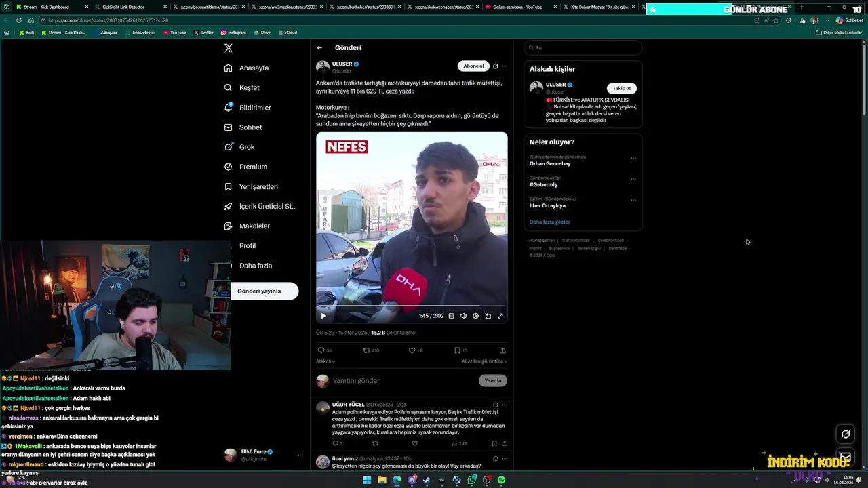Image resolution: width=868 pixels, height=488 pixels.
Task: Open video settings gear
Action: (x=475, y=316)
